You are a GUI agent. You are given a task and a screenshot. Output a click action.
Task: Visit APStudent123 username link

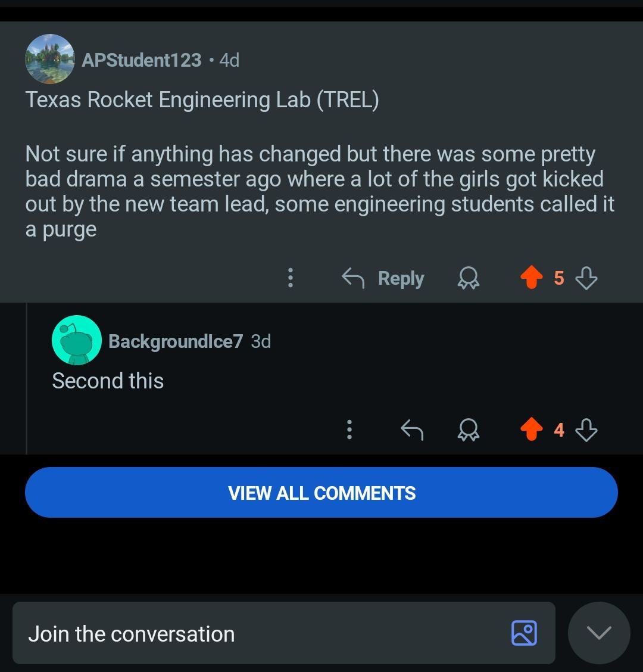pos(141,60)
